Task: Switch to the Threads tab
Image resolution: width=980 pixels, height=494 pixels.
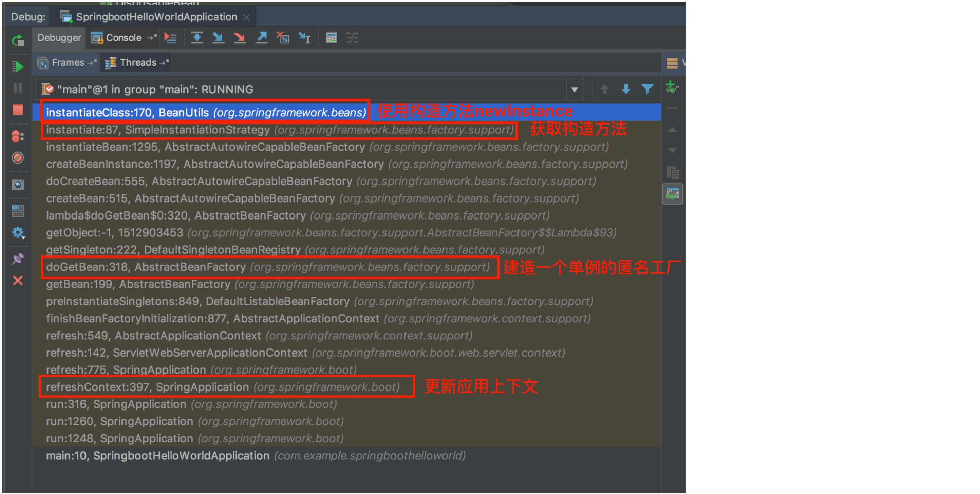Action: point(138,63)
